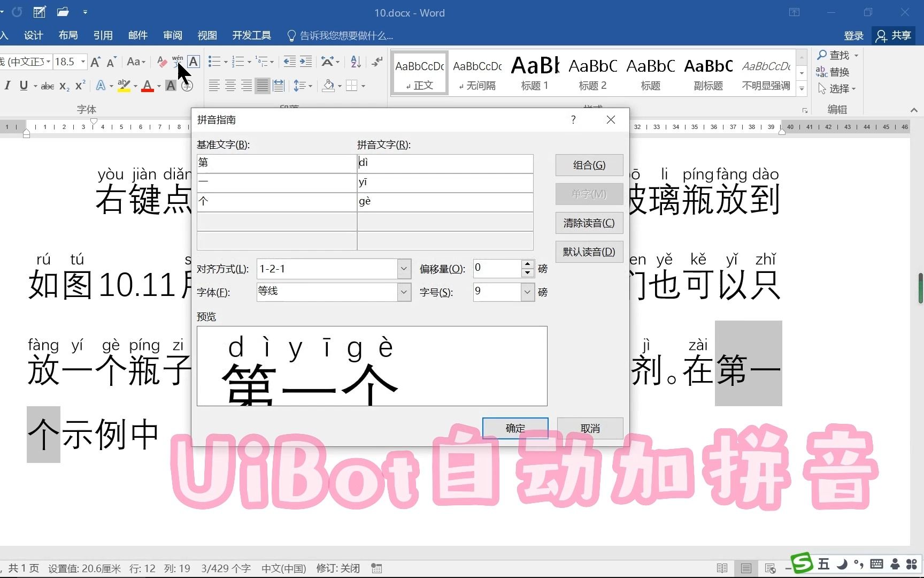
Task: Toggle justify alignment
Action: [262, 86]
